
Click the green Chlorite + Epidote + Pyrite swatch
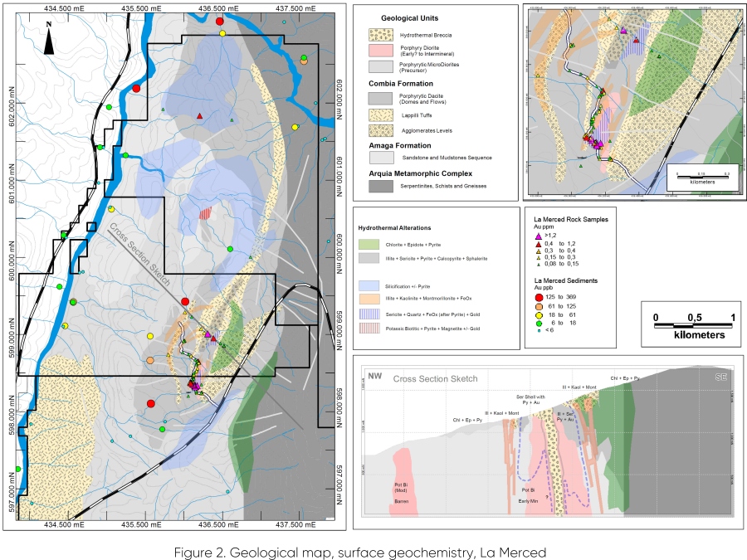click(370, 245)
